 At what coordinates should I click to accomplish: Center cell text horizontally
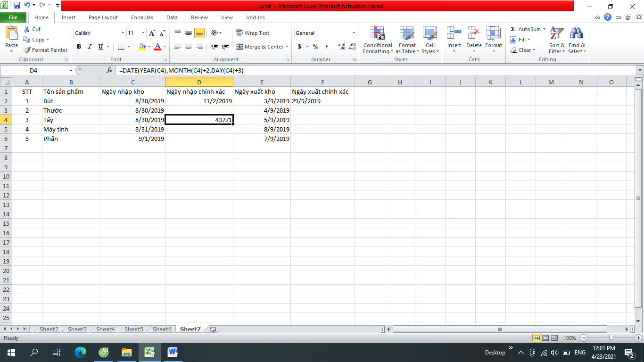point(189,47)
